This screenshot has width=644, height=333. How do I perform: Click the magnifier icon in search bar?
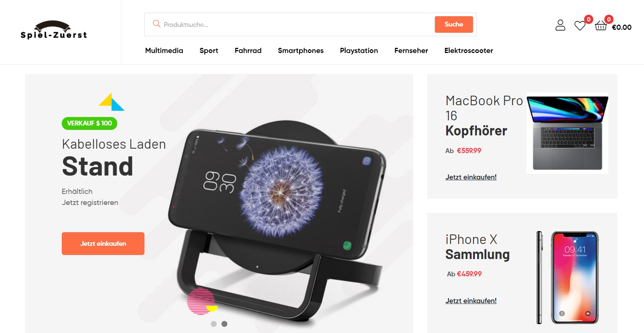157,24
